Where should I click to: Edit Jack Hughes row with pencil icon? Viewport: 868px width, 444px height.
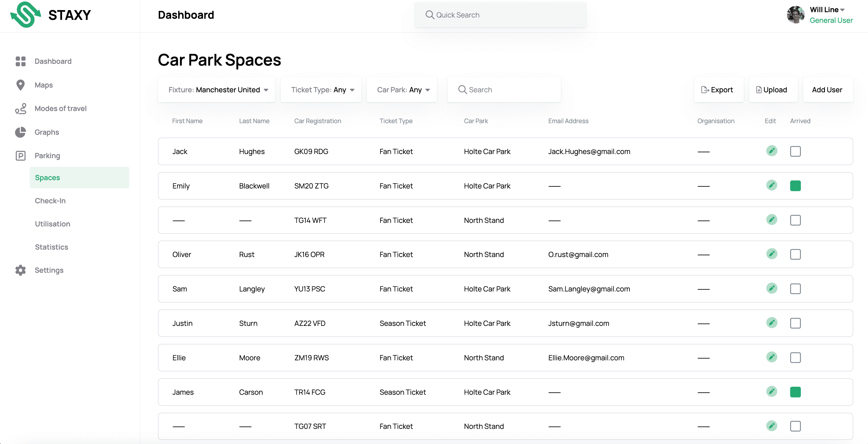click(771, 151)
